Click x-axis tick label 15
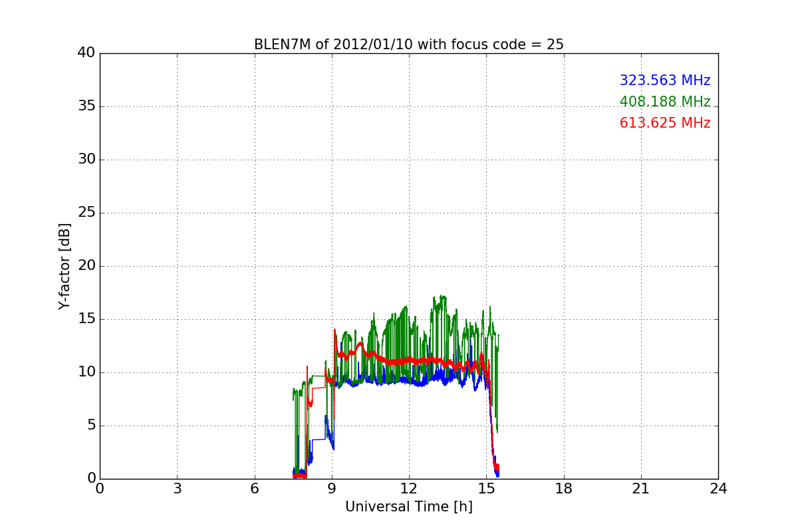Screen dimensions: 798x532 (x=486, y=489)
